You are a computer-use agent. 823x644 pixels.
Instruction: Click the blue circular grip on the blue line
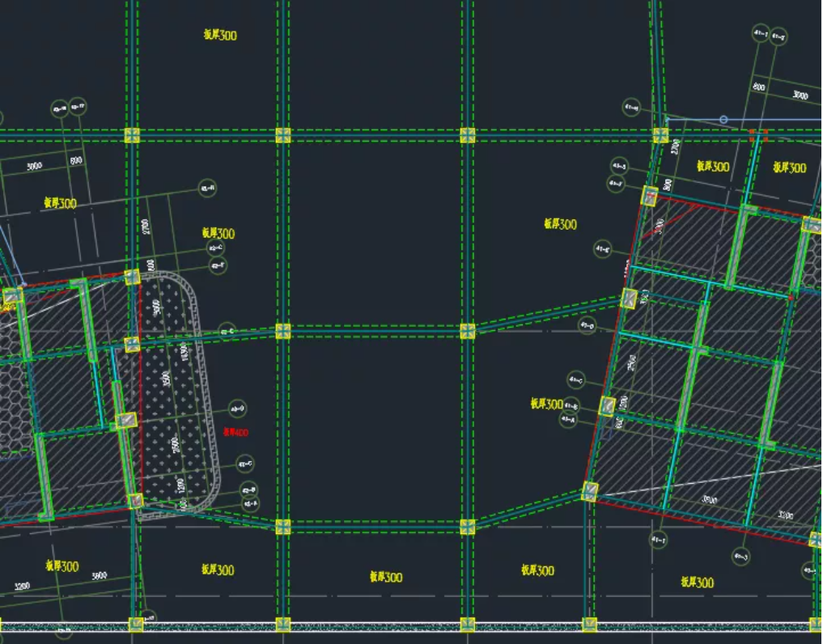pyautogui.click(x=723, y=120)
